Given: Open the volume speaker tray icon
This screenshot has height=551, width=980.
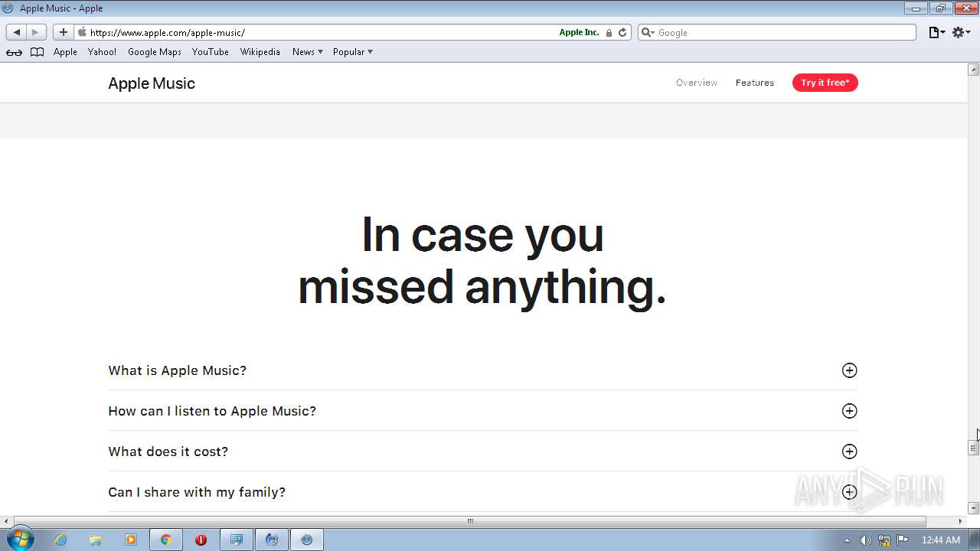Looking at the screenshot, I should 865,540.
